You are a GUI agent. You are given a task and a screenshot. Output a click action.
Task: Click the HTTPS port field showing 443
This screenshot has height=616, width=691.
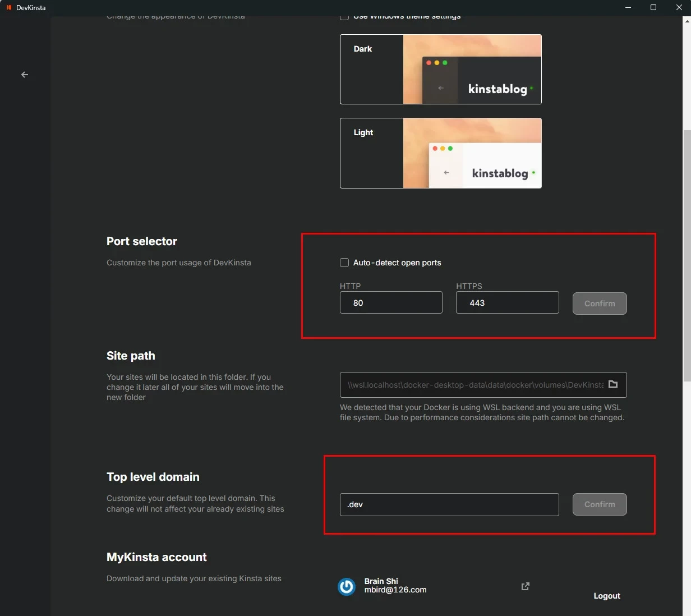(507, 303)
